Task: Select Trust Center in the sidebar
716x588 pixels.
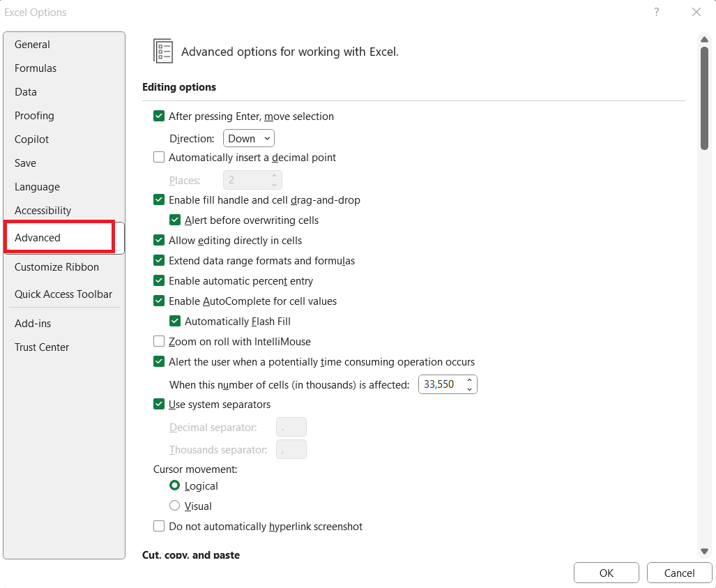Action: tap(42, 347)
